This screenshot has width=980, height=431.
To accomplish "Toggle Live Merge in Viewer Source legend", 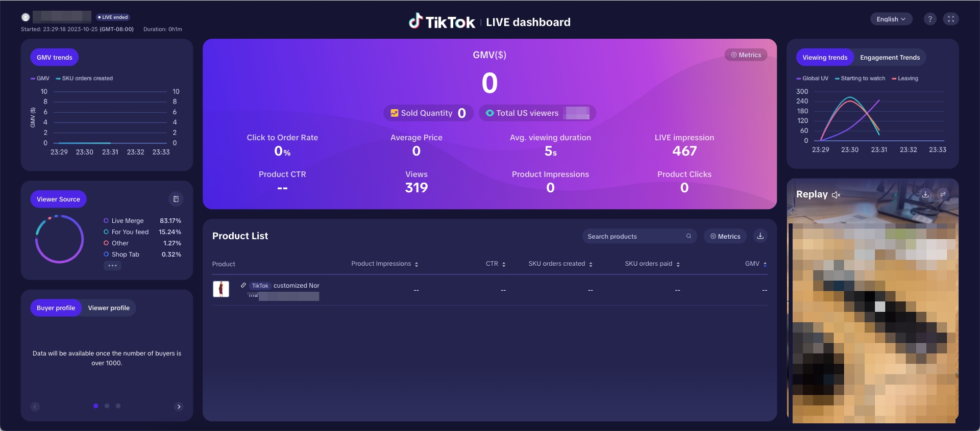I will (x=124, y=221).
